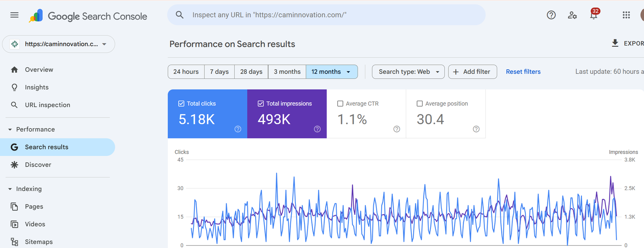Click the Inspect any URL search field
The height and width of the screenshot is (248, 644).
click(326, 15)
